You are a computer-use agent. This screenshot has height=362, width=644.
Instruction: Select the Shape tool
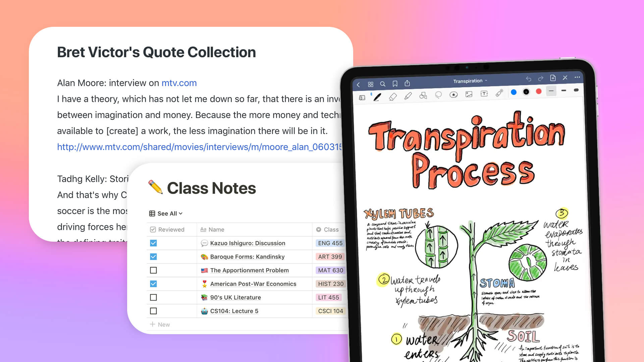click(x=422, y=94)
